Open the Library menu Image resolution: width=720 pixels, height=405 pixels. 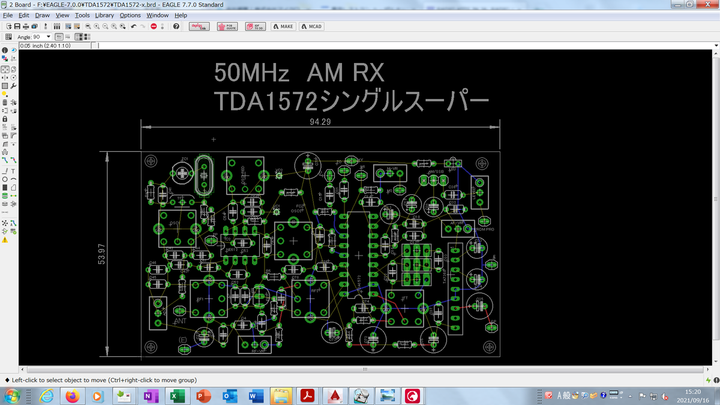(x=105, y=15)
